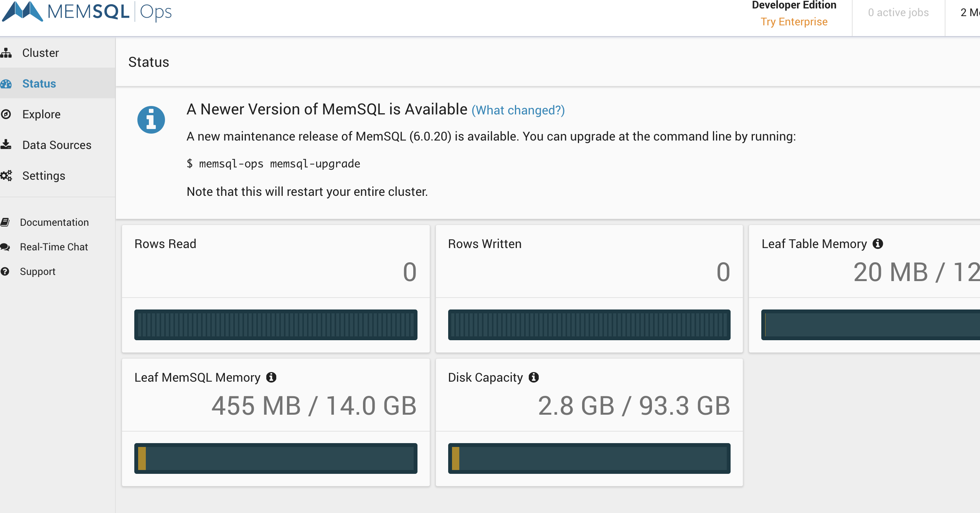Click the Leaf Table Memory title
This screenshot has width=980, height=513.
814,243
